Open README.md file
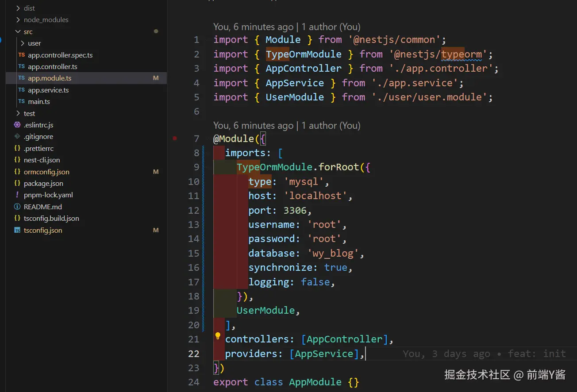The image size is (577, 392). coord(43,207)
